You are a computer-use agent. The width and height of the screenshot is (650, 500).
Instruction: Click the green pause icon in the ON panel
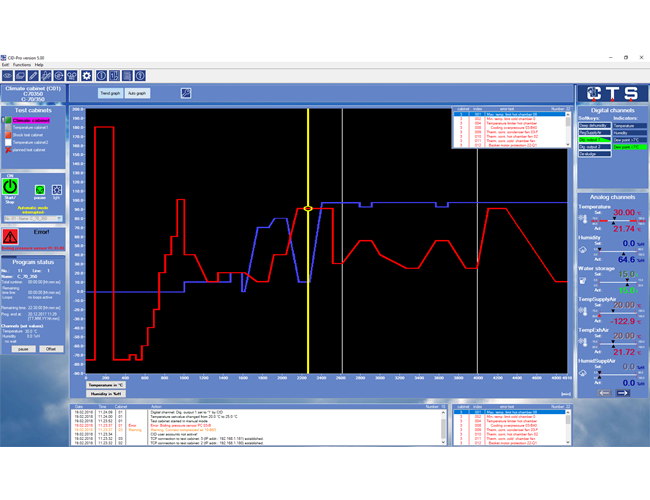(x=39, y=188)
